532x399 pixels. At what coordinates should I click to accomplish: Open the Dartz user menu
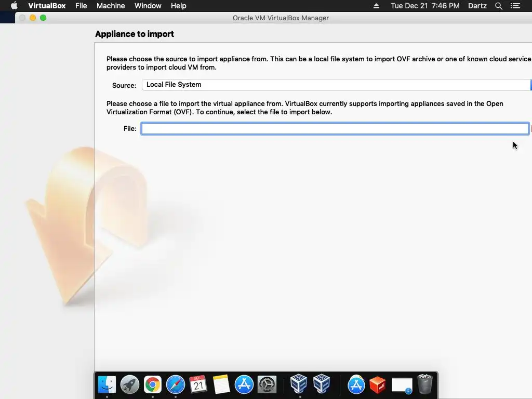[477, 6]
